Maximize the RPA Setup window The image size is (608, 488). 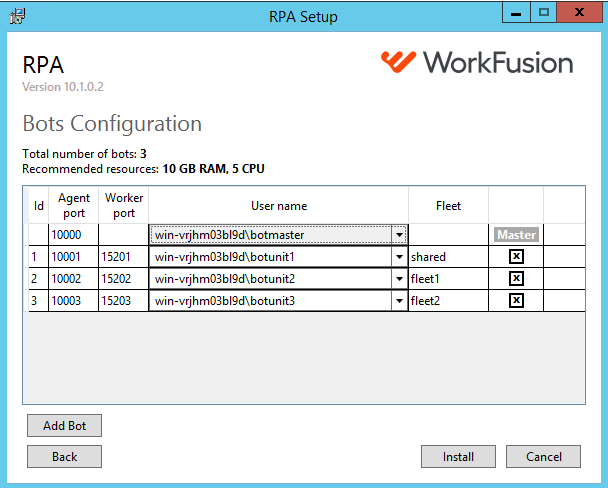pos(543,13)
